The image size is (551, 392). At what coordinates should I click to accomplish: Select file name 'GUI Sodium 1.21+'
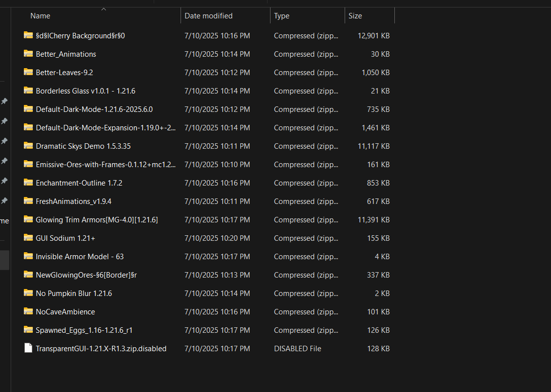point(65,238)
